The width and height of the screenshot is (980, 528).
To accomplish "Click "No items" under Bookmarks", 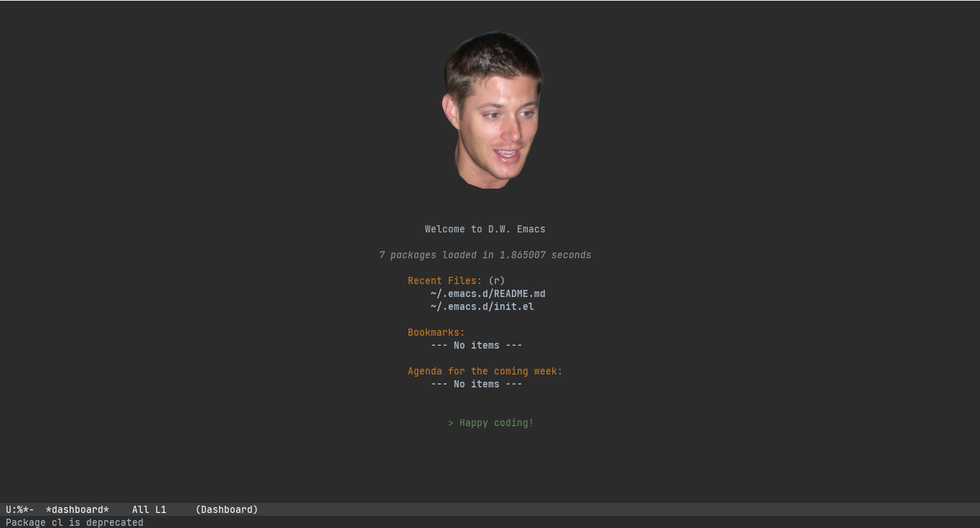I will tap(477, 345).
